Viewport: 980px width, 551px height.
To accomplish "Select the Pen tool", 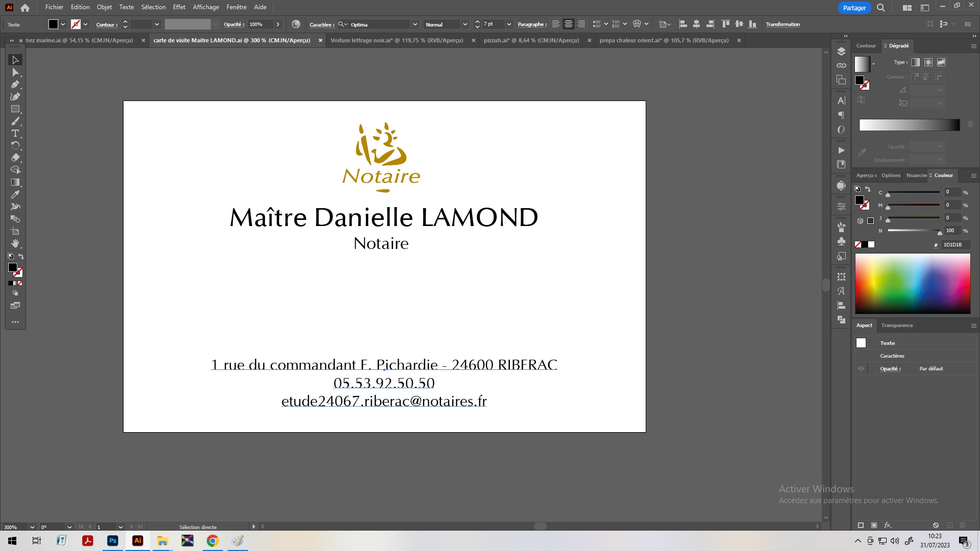I will click(x=15, y=85).
